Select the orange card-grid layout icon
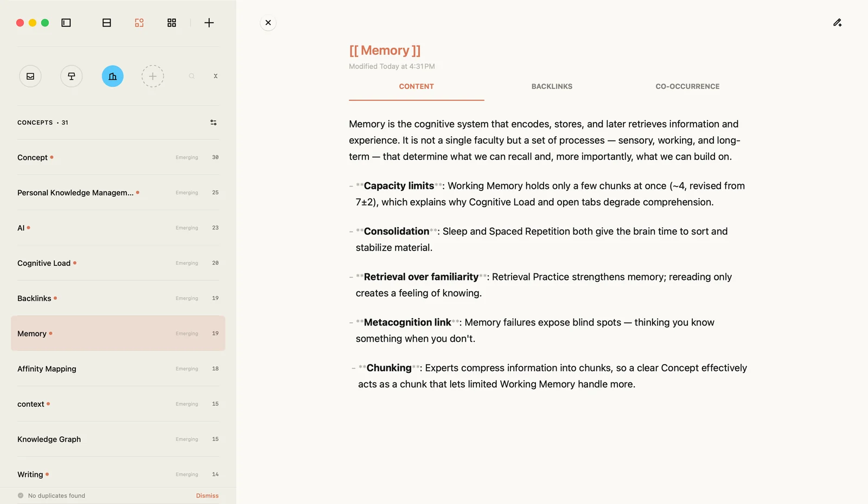Viewport: 868px width, 504px height. pos(139,23)
